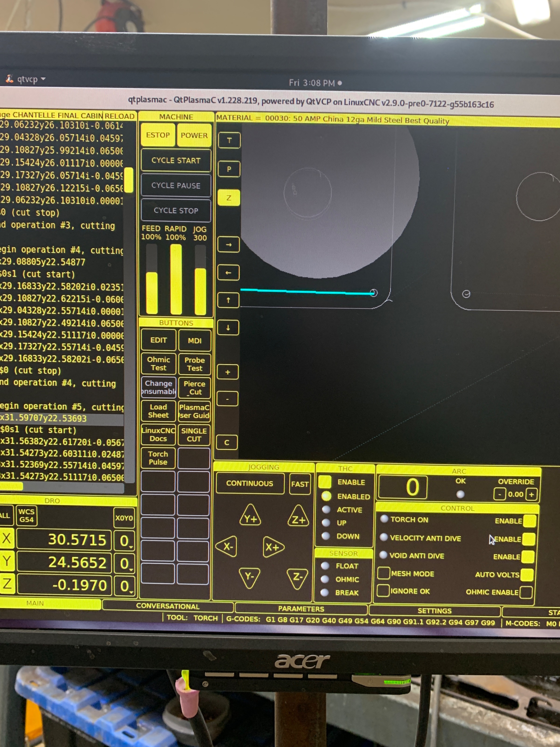The height and width of the screenshot is (747, 560).
Task: Zoom out preview with minus button
Action: pyautogui.click(x=227, y=399)
